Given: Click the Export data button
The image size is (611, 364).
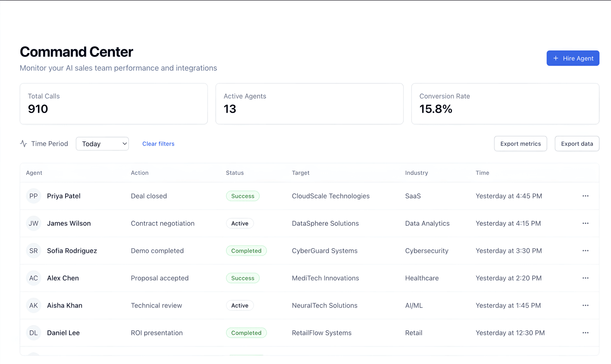Looking at the screenshot, I should (577, 144).
